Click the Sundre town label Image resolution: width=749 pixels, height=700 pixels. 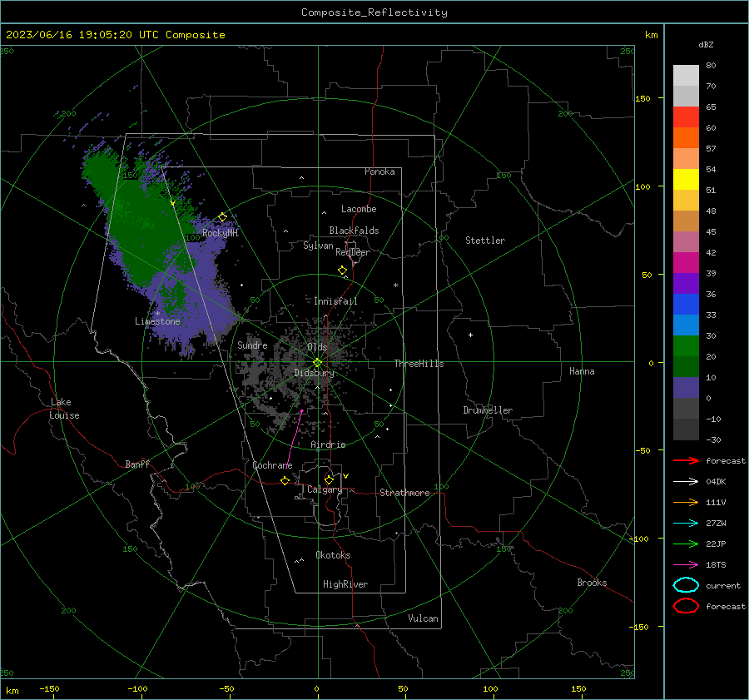252,345
